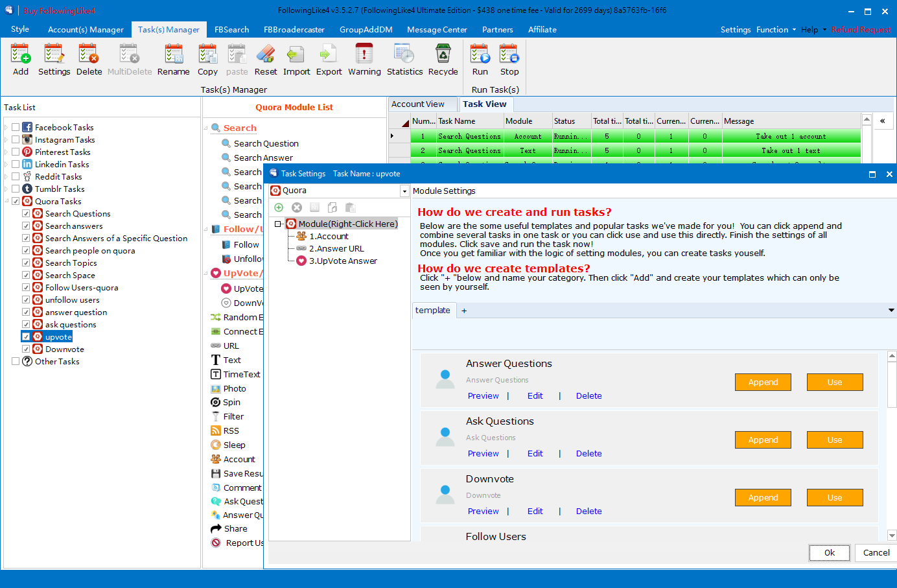Uncheck the Search Questions task checkbox
897x588 pixels.
coord(26,214)
